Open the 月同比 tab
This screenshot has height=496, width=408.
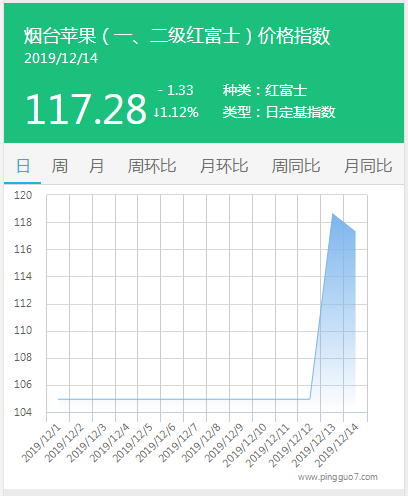tap(368, 166)
